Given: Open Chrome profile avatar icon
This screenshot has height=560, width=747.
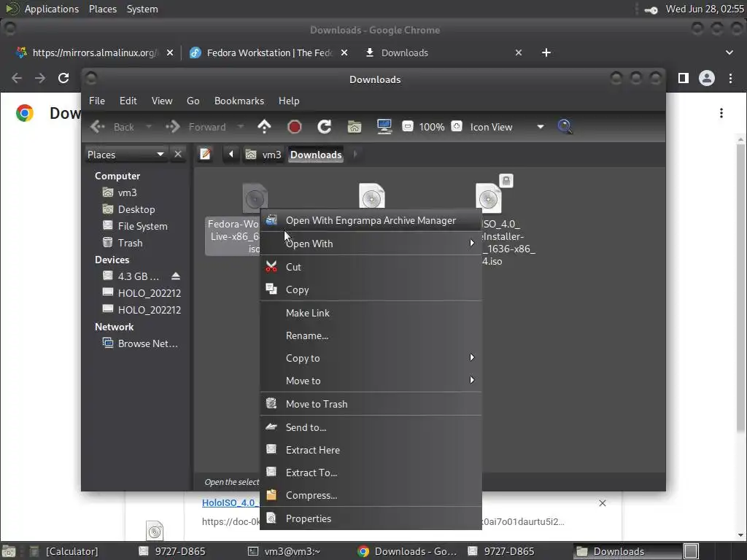Looking at the screenshot, I should coord(706,77).
